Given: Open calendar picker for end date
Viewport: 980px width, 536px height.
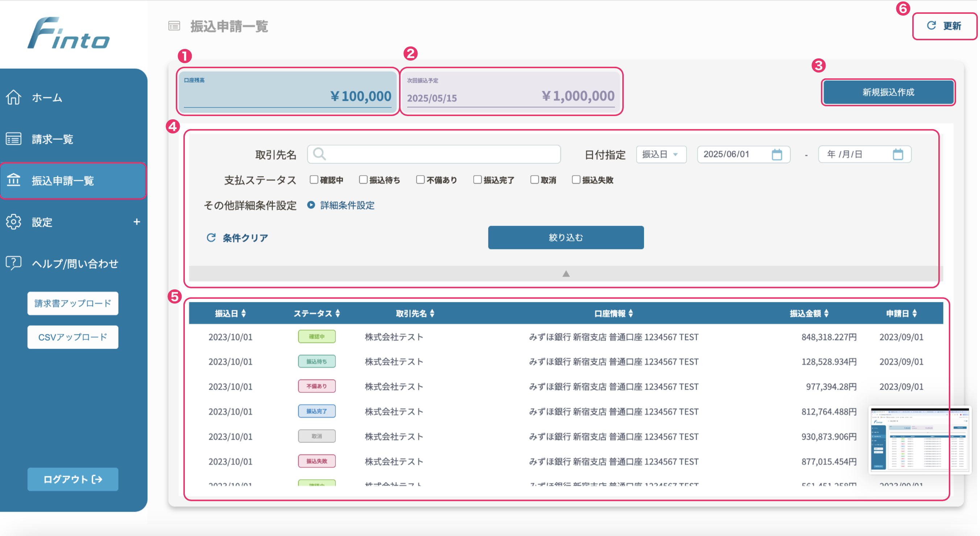Looking at the screenshot, I should (x=898, y=154).
